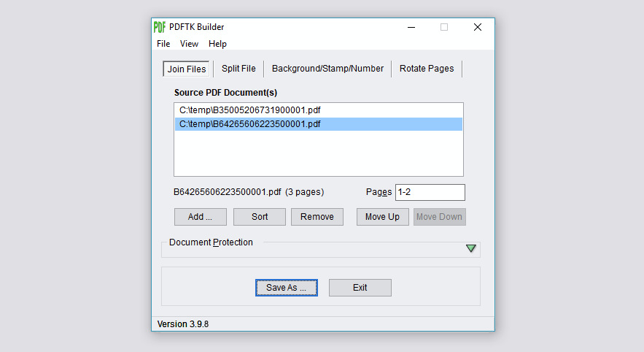Open the File menu
Screen dimensions: 644x352
[163, 44]
